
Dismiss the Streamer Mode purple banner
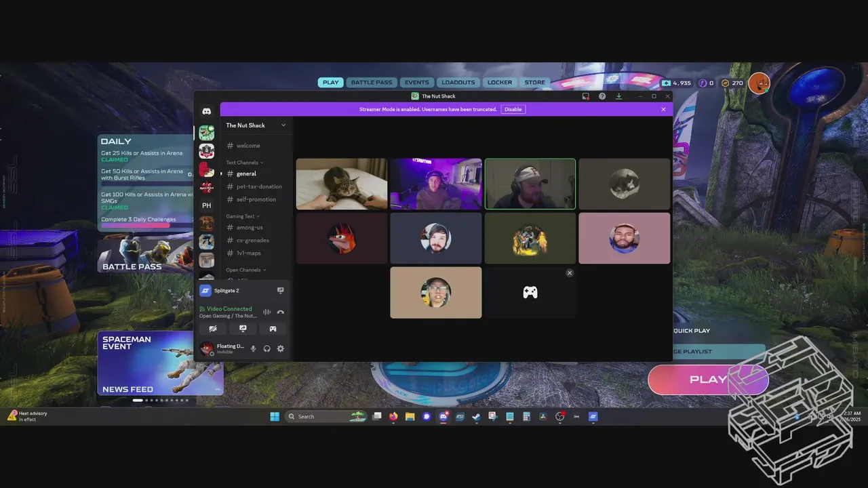[x=663, y=109]
